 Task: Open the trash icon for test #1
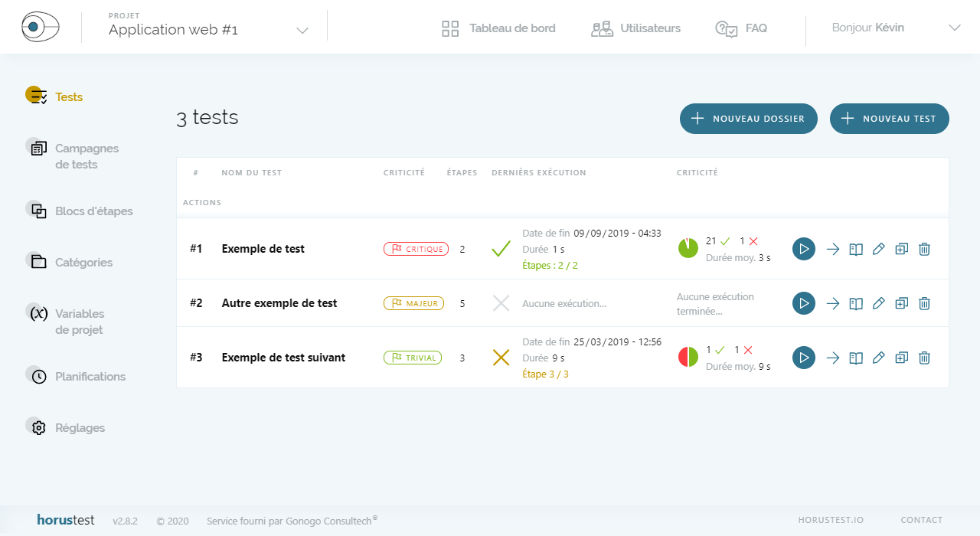click(924, 249)
